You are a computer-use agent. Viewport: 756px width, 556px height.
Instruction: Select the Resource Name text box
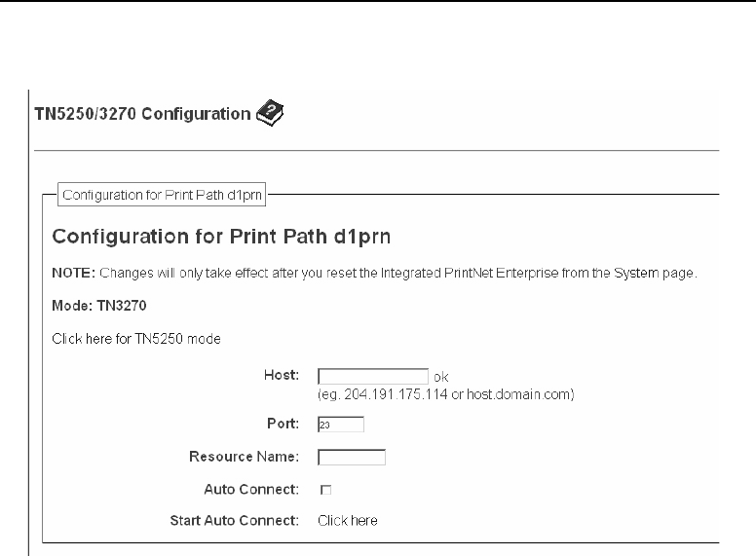pyautogui.click(x=352, y=457)
